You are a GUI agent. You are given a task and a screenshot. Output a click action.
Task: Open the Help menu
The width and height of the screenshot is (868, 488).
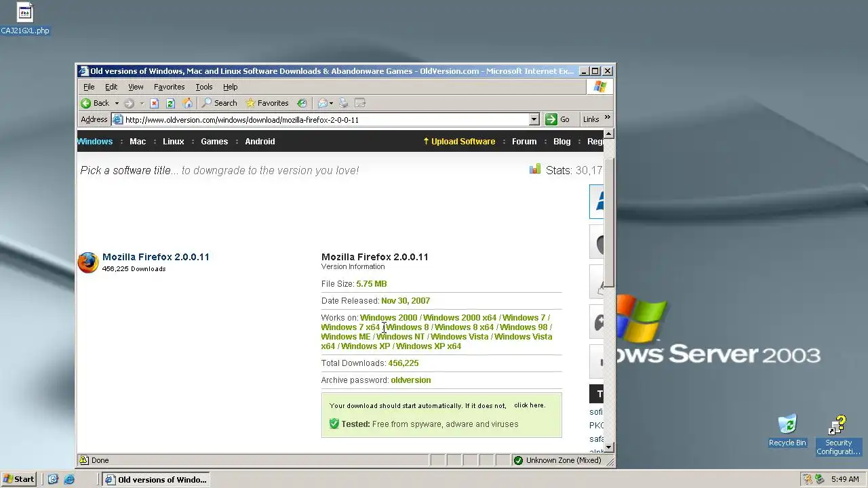click(x=231, y=87)
